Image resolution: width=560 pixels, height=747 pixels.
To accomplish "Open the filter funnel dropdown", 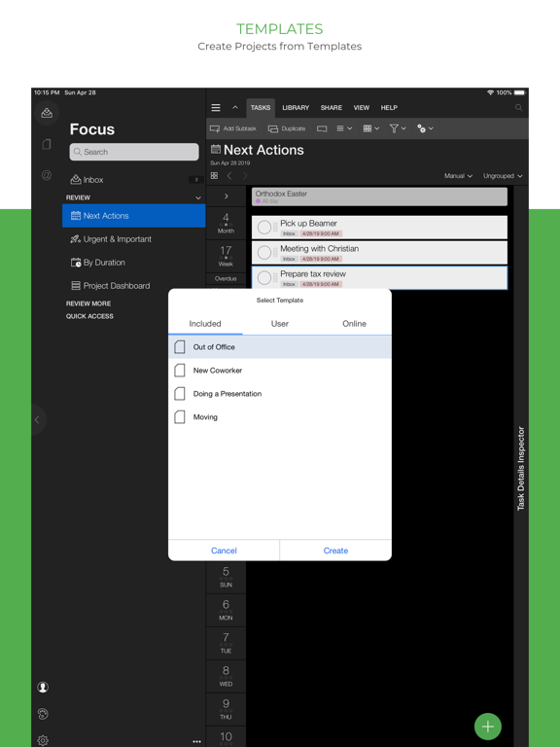I will coord(398,128).
